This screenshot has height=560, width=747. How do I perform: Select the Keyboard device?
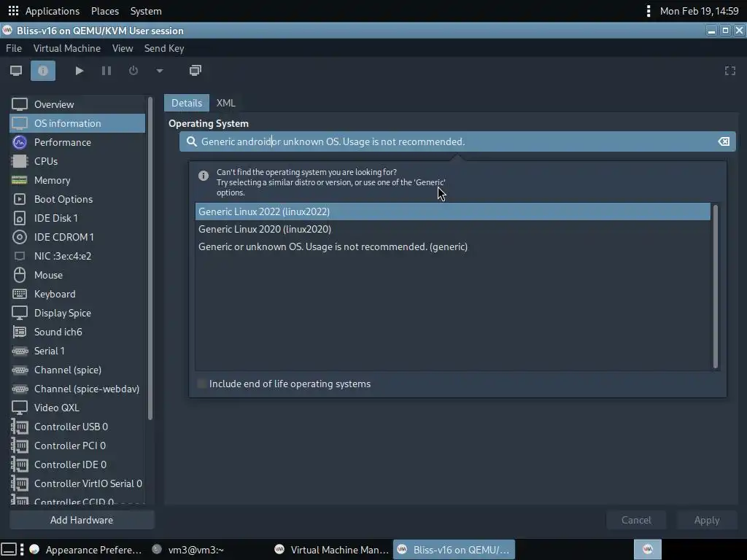(x=77, y=295)
